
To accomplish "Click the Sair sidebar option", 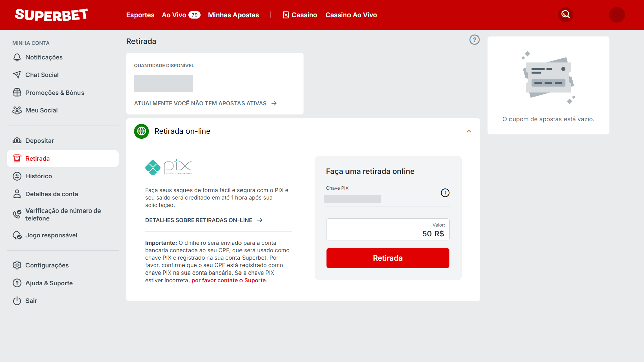I will [31, 301].
